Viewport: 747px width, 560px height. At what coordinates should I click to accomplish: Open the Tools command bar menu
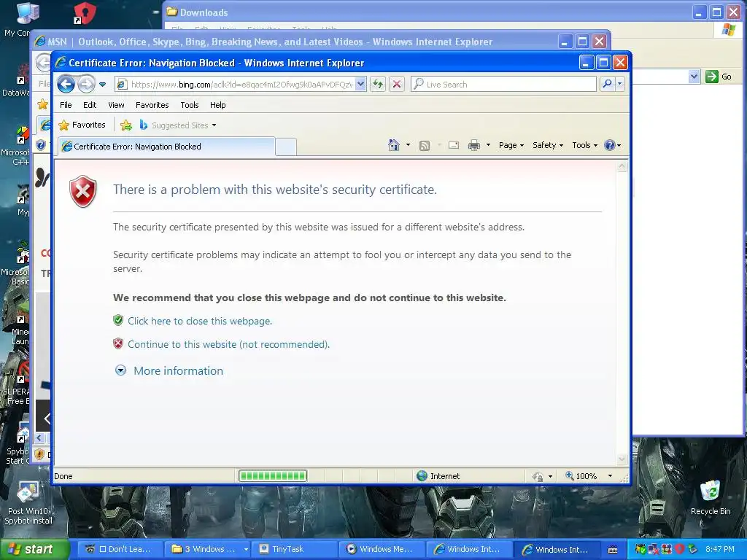pyautogui.click(x=584, y=145)
